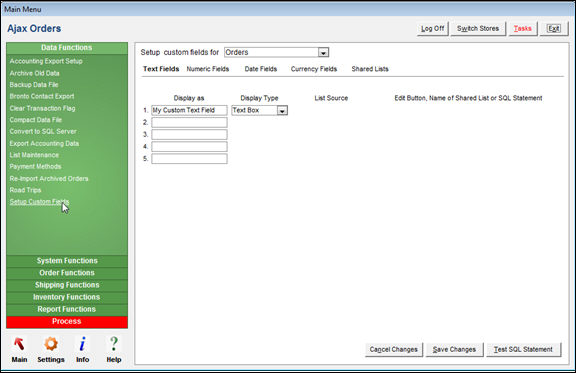Click the Cancel Changes button

click(393, 349)
